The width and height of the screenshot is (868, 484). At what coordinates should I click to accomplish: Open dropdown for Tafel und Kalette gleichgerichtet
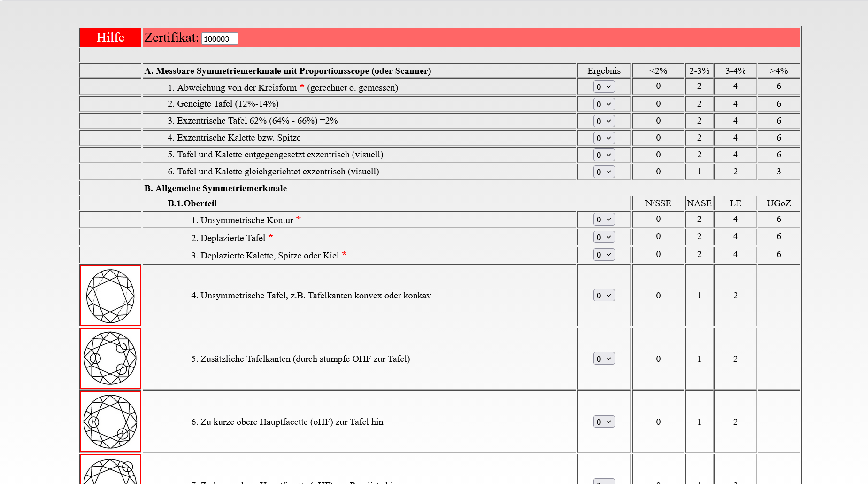coord(604,172)
